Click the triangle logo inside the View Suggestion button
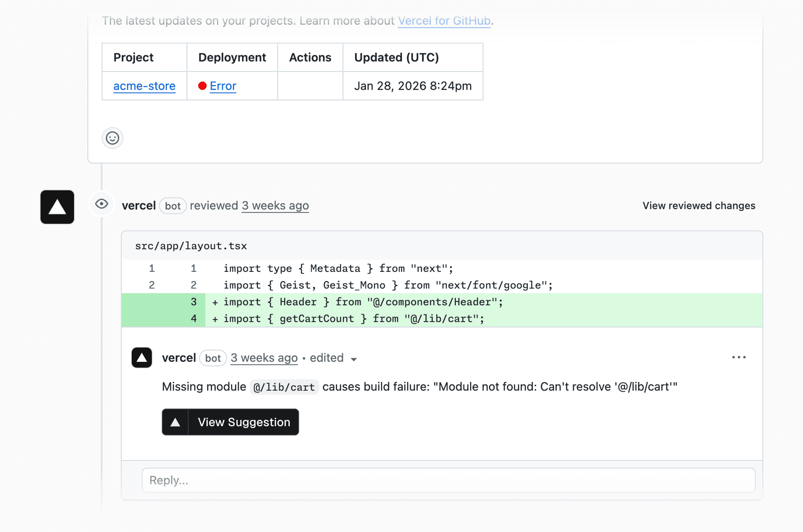The image size is (803, 532). click(175, 422)
